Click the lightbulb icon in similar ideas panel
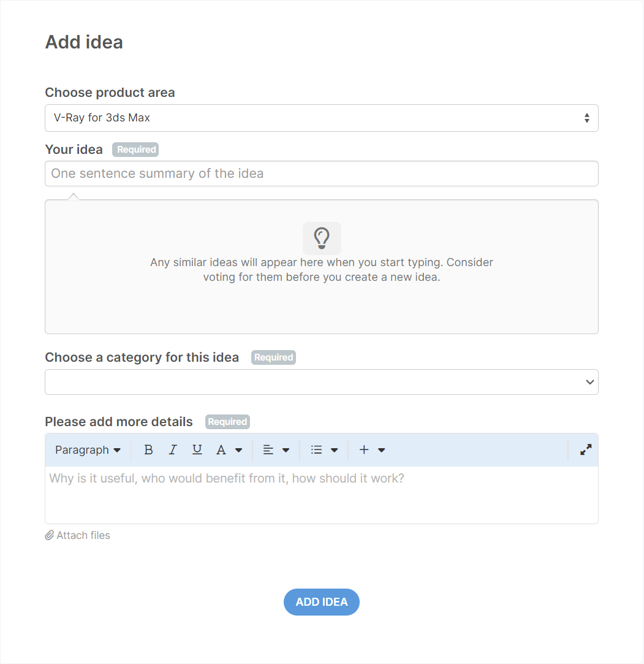644x664 pixels. pos(322,237)
